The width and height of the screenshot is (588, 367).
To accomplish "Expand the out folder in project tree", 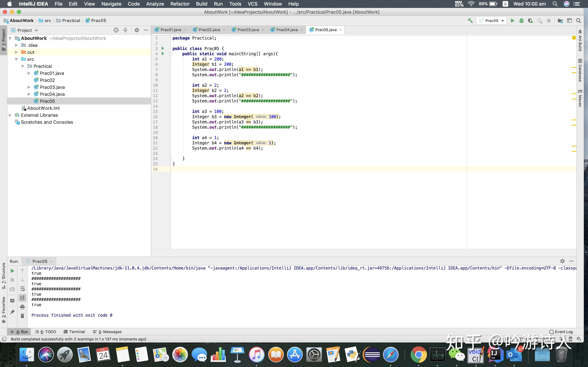I will pos(16,52).
